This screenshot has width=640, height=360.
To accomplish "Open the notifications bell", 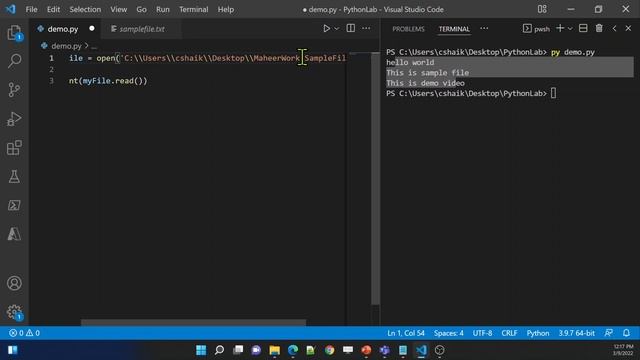I will point(626,333).
